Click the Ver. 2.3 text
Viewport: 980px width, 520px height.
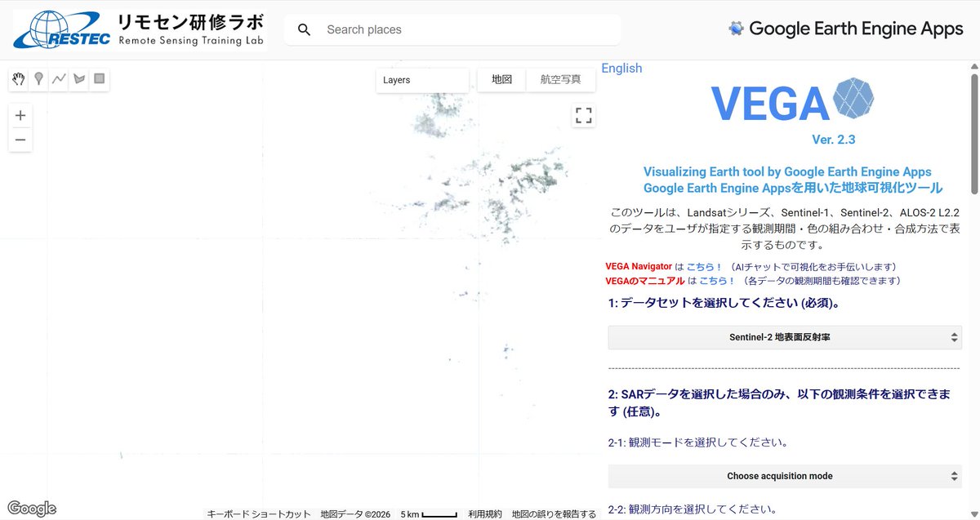pyautogui.click(x=834, y=140)
